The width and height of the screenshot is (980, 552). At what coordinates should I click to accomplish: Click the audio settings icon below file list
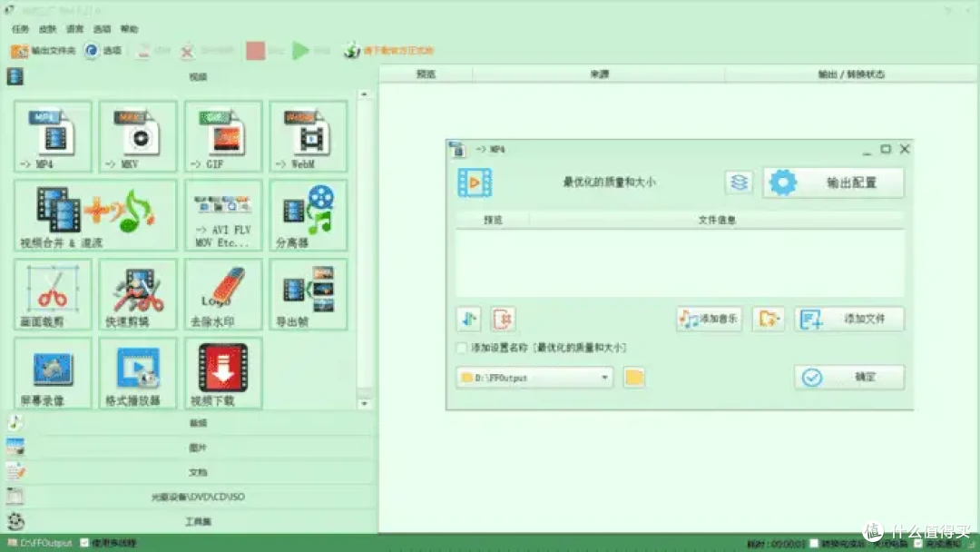(x=469, y=319)
